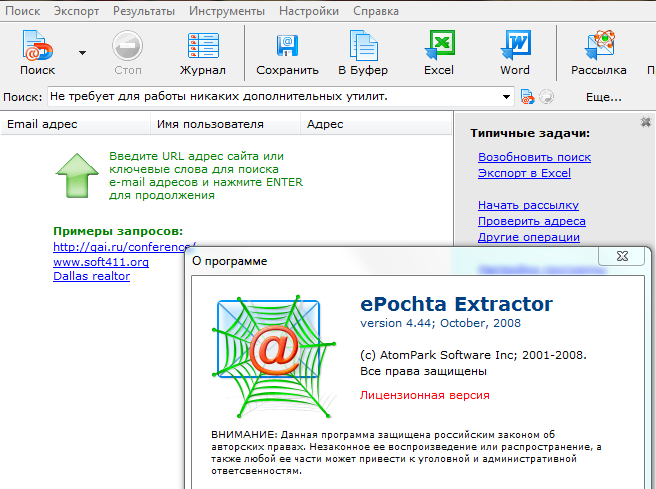Sort by the Email адрес column header
This screenshot has height=489, width=656.
pyautogui.click(x=76, y=124)
